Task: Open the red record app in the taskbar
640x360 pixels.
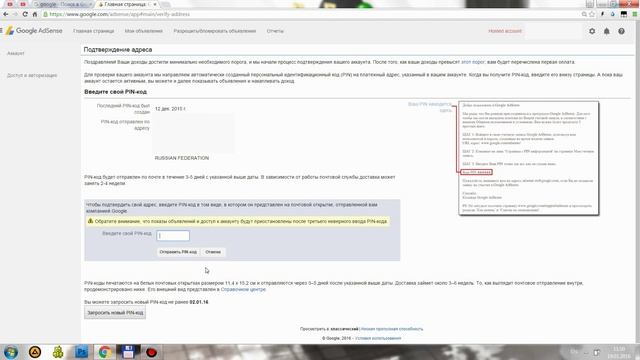Action: (151, 352)
